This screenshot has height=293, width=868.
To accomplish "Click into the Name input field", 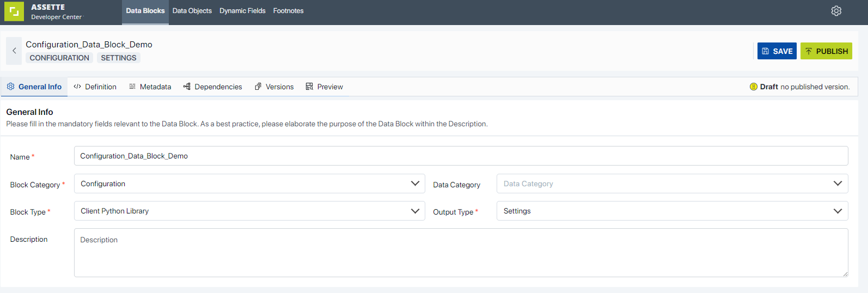I will (461, 156).
